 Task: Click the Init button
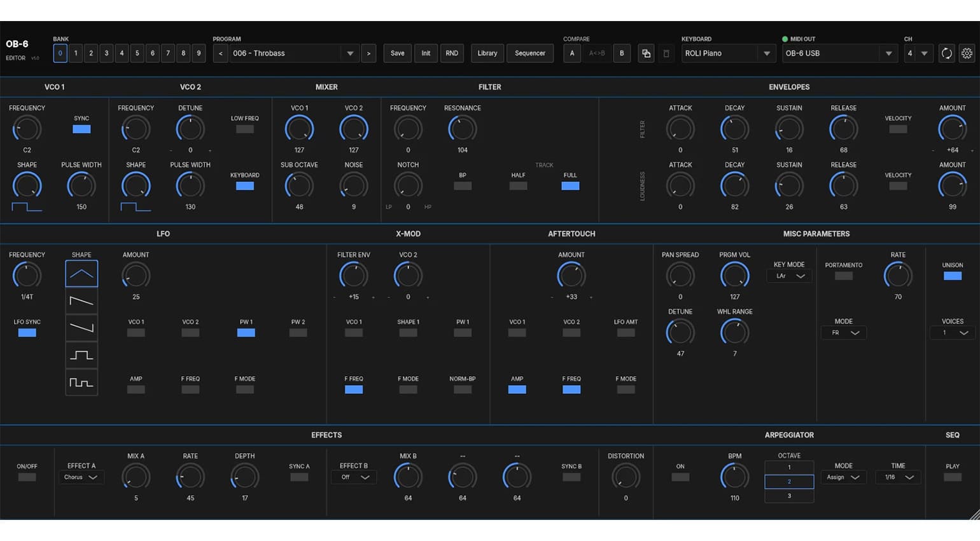pyautogui.click(x=426, y=53)
